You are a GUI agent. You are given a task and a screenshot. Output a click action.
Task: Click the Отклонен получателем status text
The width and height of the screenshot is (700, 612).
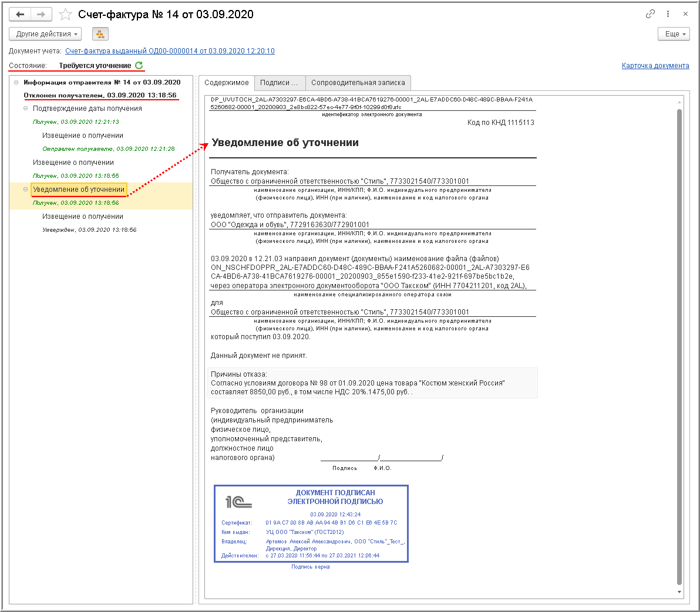click(100, 96)
